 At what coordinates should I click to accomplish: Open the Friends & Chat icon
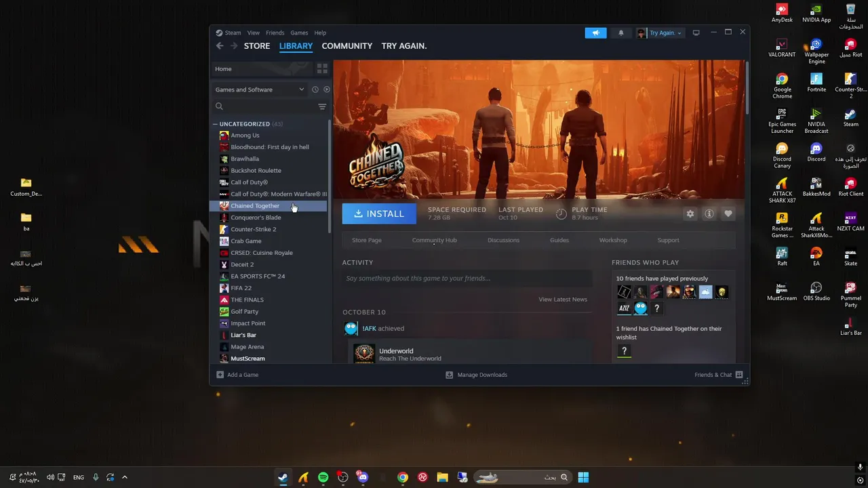pos(739,375)
